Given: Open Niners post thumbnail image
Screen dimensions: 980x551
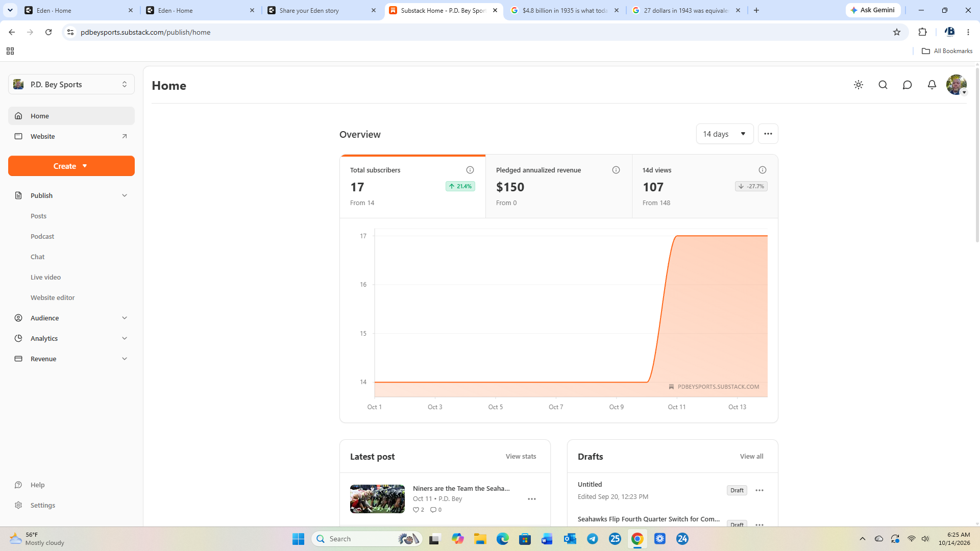Looking at the screenshot, I should tap(377, 499).
